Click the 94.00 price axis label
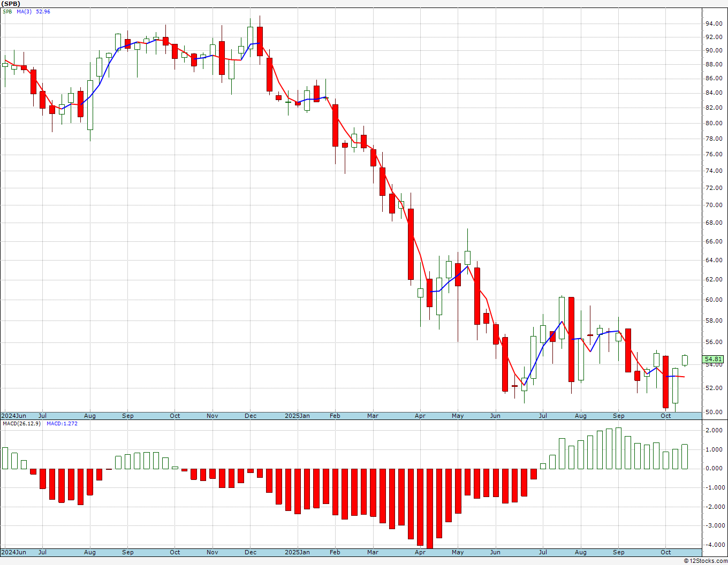This screenshot has height=565, width=728. click(x=714, y=24)
